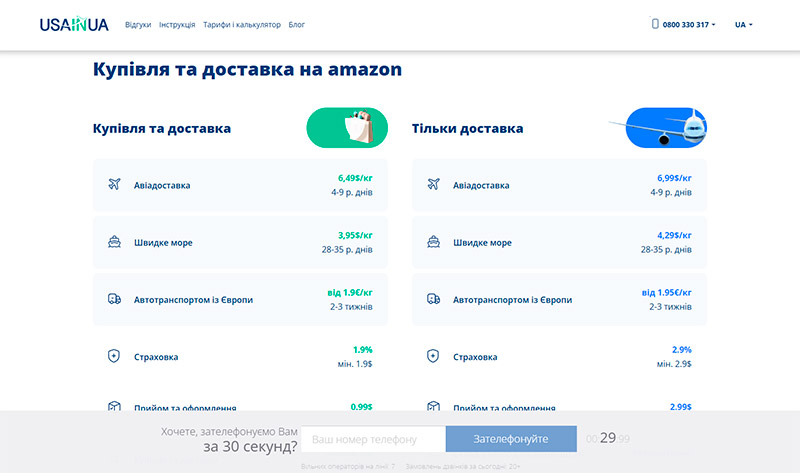Click the airplane icon in the Тільки доставка Авіадоставка row
The image size is (800, 473).
[434, 184]
